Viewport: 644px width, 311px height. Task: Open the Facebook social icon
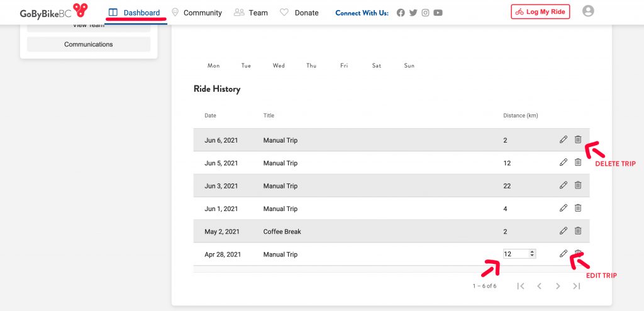pos(401,13)
